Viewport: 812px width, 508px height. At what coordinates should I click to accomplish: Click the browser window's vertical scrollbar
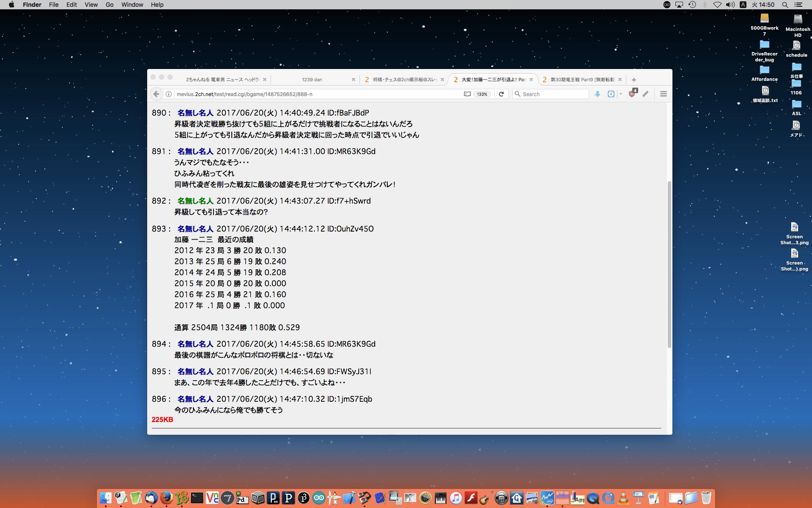(669, 264)
